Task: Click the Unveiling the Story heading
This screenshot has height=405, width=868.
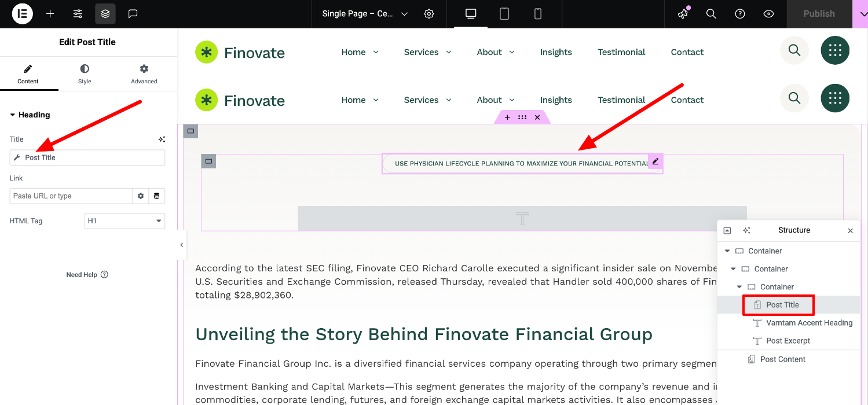Action: pos(424,334)
